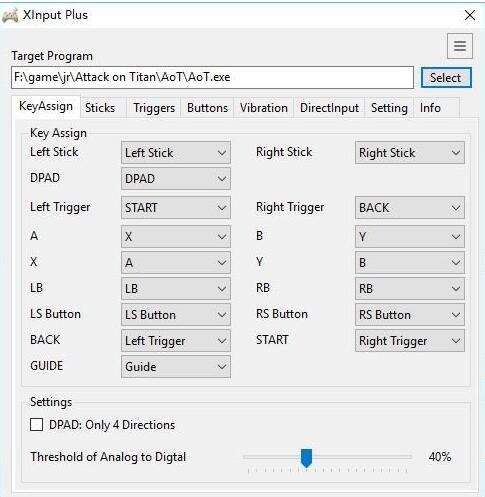Click the XInput Plus gamepad title icon
The height and width of the screenshot is (497, 485).
click(10, 16)
